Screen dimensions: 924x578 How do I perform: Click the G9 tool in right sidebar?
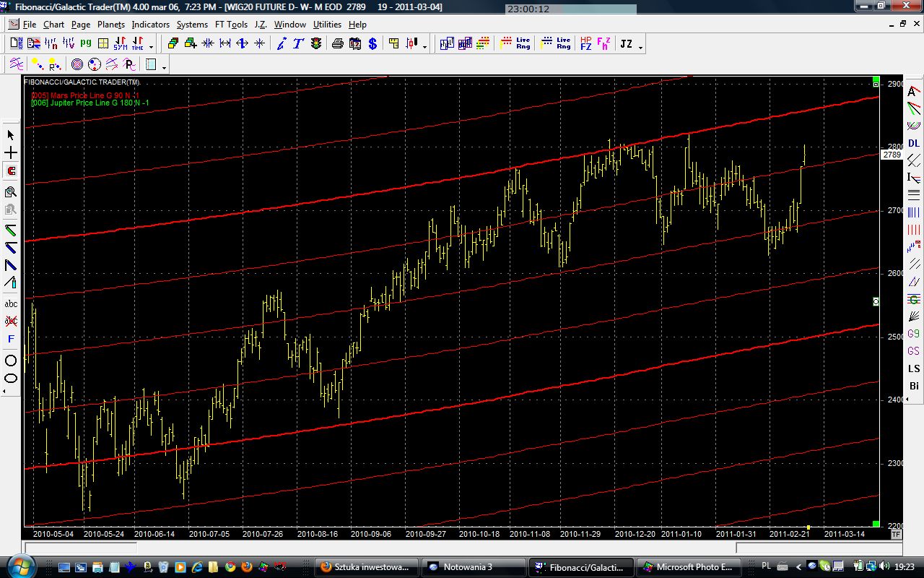[914, 334]
